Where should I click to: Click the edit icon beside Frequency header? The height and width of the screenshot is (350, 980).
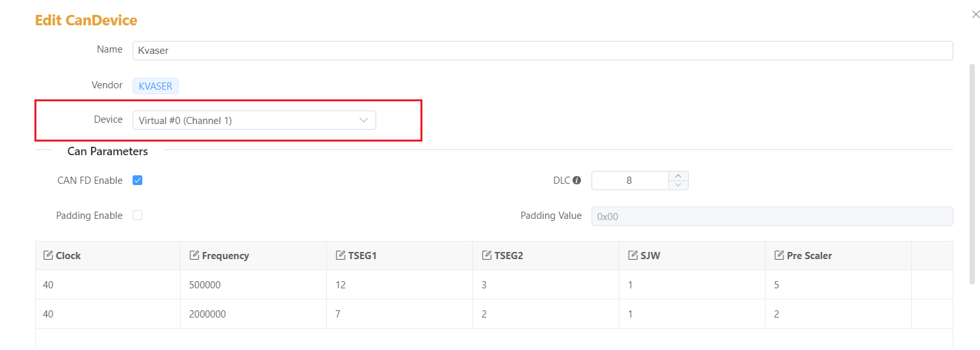point(194,255)
